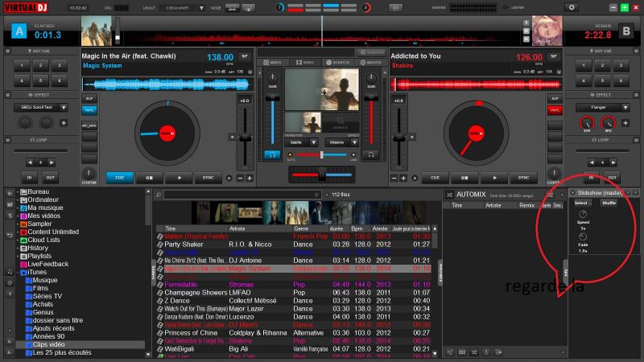Switch to the SCRATCH tab
Image resolution: width=644 pixels, height=362 pixels.
coord(339,61)
